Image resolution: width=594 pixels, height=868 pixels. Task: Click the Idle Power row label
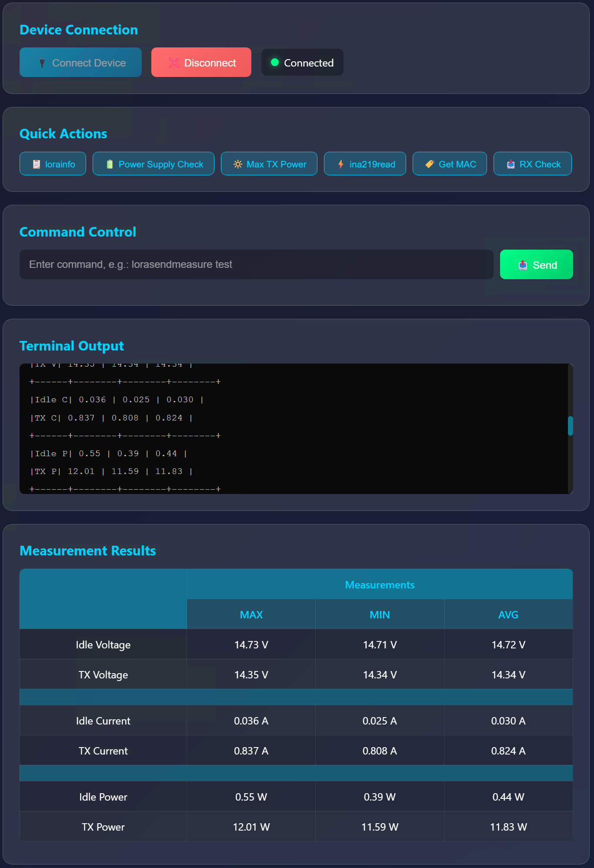[103, 797]
